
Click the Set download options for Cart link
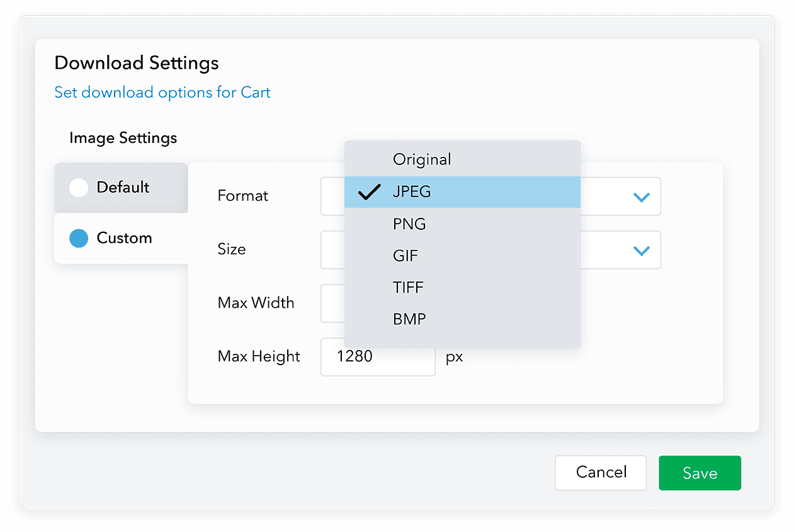pos(162,92)
